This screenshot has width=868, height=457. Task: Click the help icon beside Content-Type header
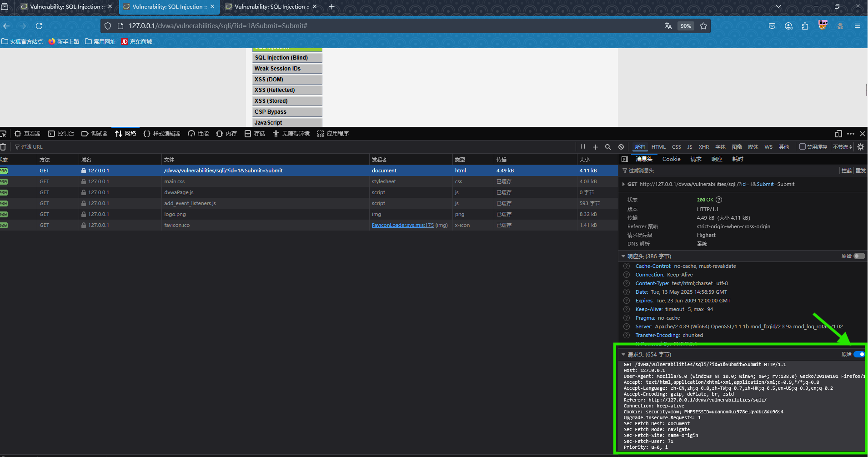click(x=627, y=283)
